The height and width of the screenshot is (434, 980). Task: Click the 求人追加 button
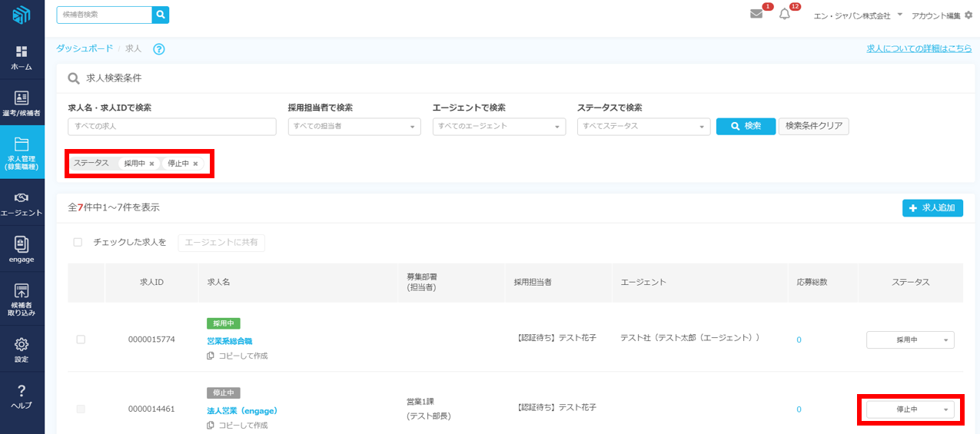932,208
